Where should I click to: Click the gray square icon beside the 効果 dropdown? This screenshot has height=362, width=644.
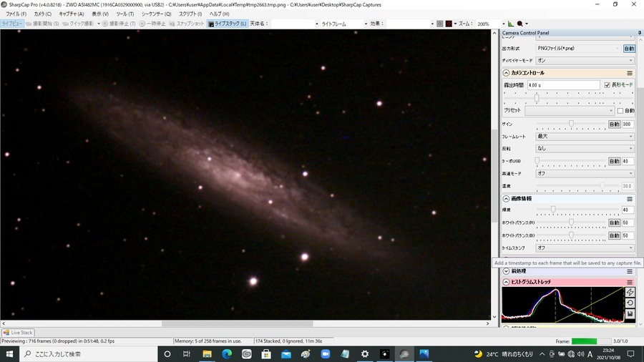pyautogui.click(x=440, y=24)
